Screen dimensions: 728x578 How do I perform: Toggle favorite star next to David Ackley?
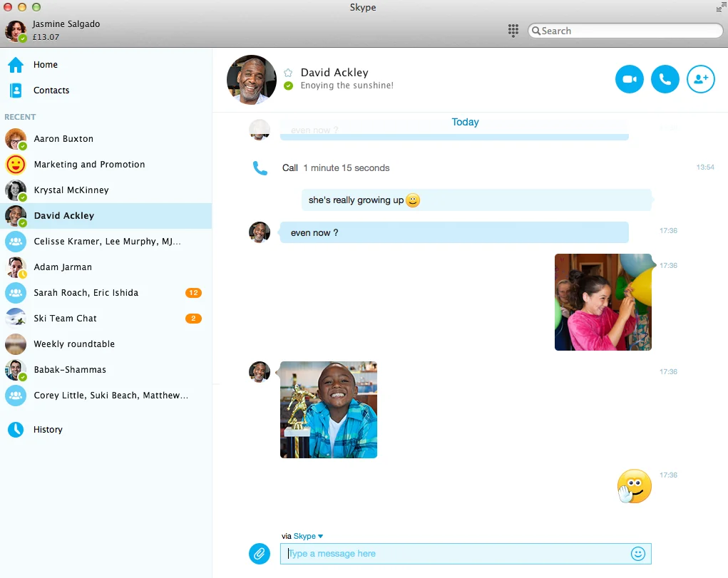pos(288,73)
